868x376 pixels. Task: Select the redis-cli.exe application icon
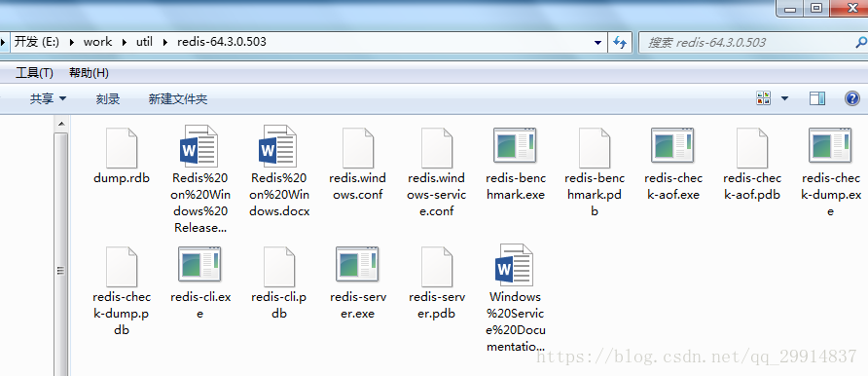click(199, 264)
